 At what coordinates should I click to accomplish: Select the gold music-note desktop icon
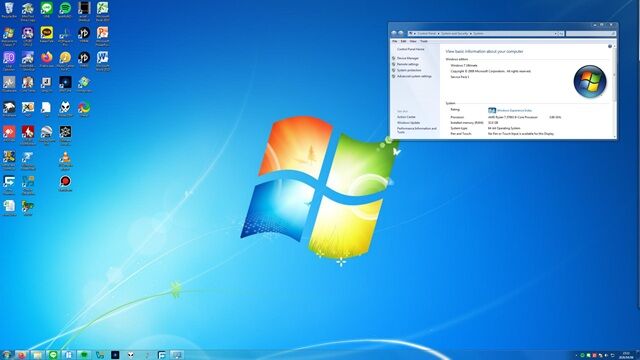point(65,60)
